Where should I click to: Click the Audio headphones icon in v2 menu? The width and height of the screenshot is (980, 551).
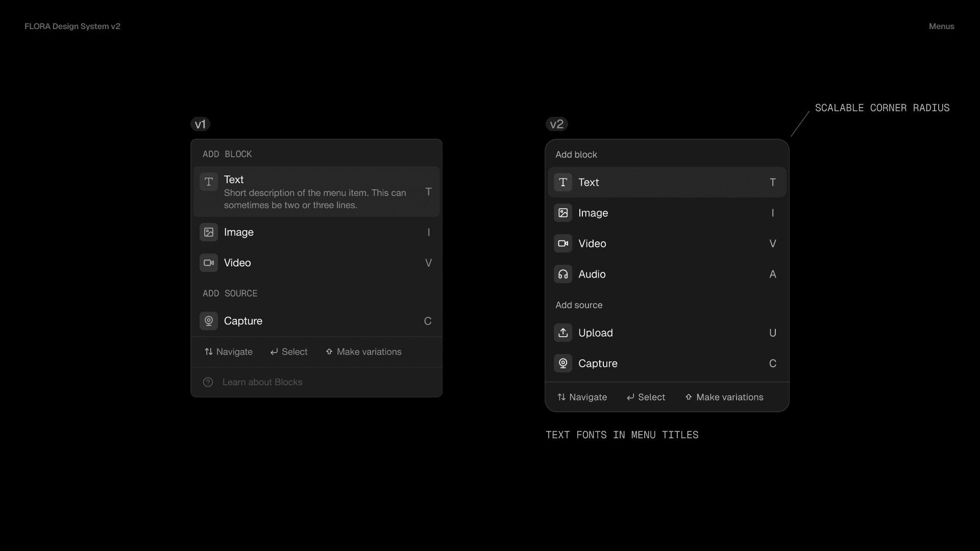coord(562,274)
